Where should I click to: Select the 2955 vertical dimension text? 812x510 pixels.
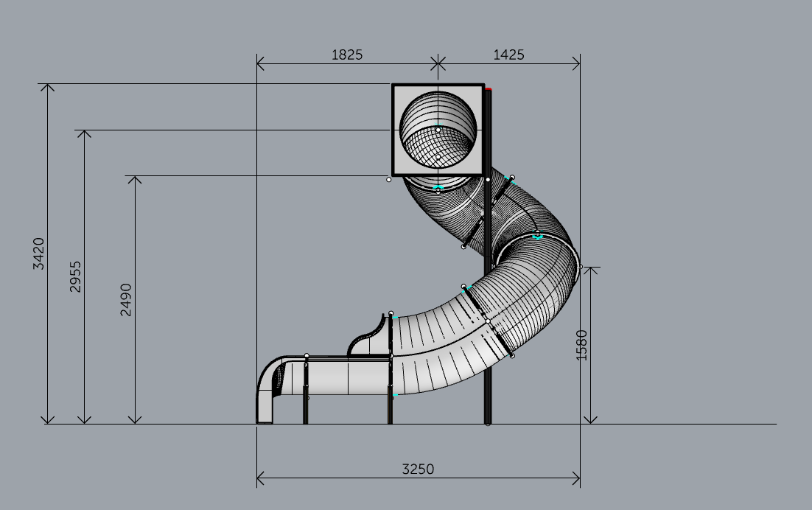pyautogui.click(x=76, y=276)
